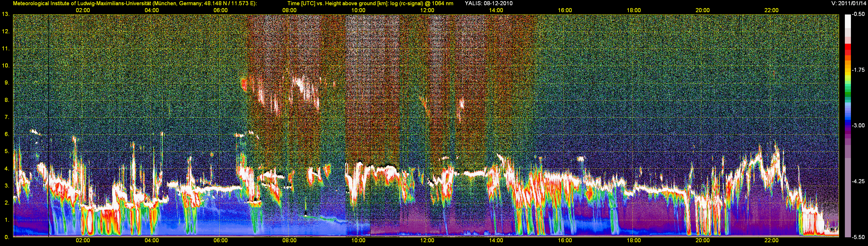Select the 6. height axis label
The width and height of the screenshot is (868, 246).
(7, 134)
